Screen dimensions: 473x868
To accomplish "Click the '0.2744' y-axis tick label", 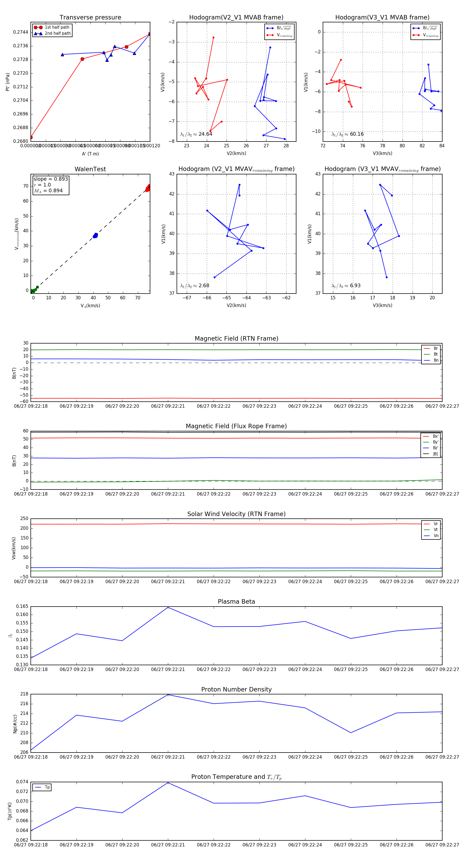I will coord(20,32).
